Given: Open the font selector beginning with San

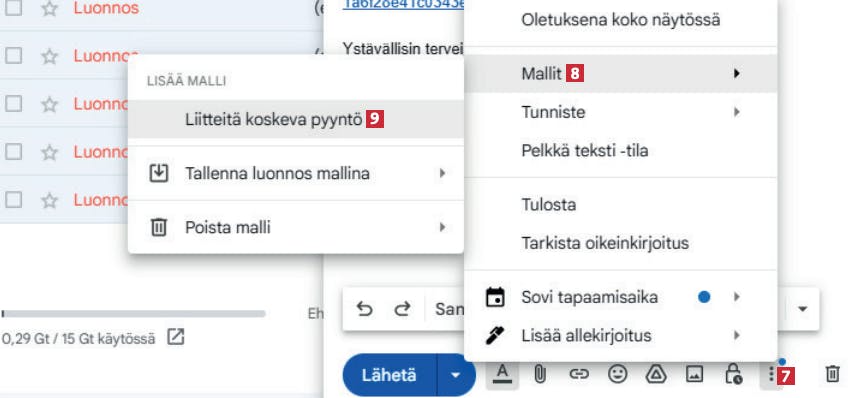Looking at the screenshot, I should (449, 309).
